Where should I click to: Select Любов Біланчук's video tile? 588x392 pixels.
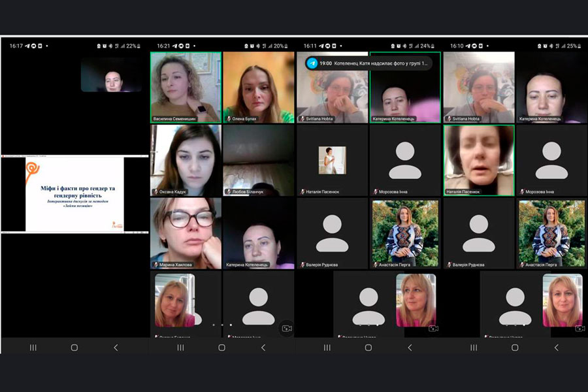point(259,160)
